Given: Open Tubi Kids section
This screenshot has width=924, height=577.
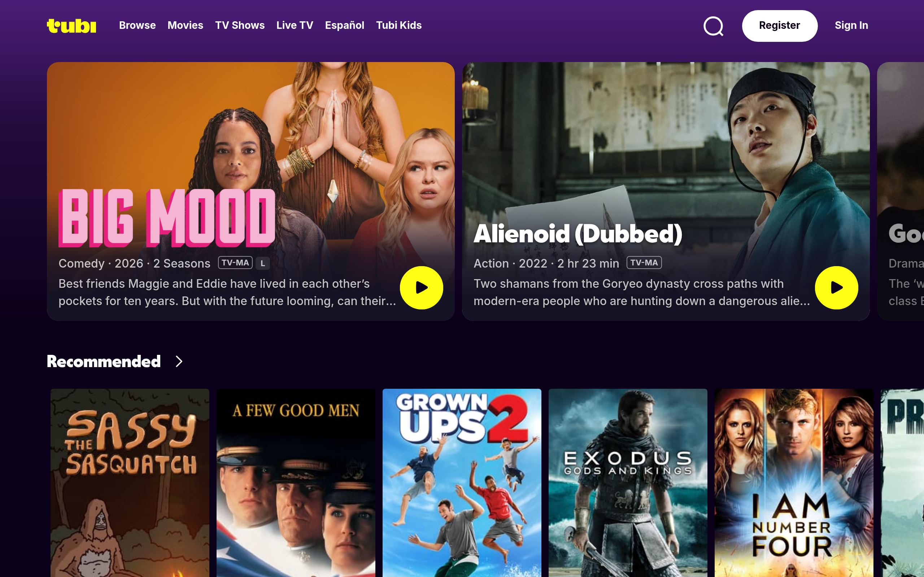Looking at the screenshot, I should pyautogui.click(x=398, y=25).
